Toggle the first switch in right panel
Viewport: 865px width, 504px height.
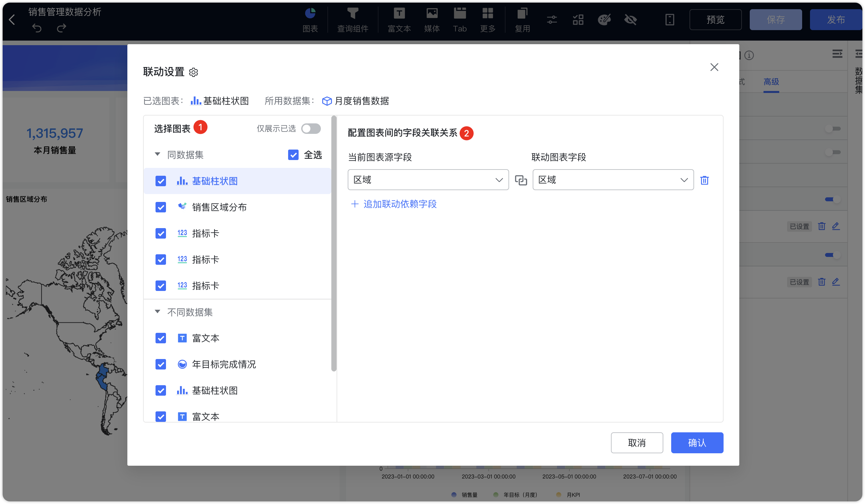click(x=832, y=129)
